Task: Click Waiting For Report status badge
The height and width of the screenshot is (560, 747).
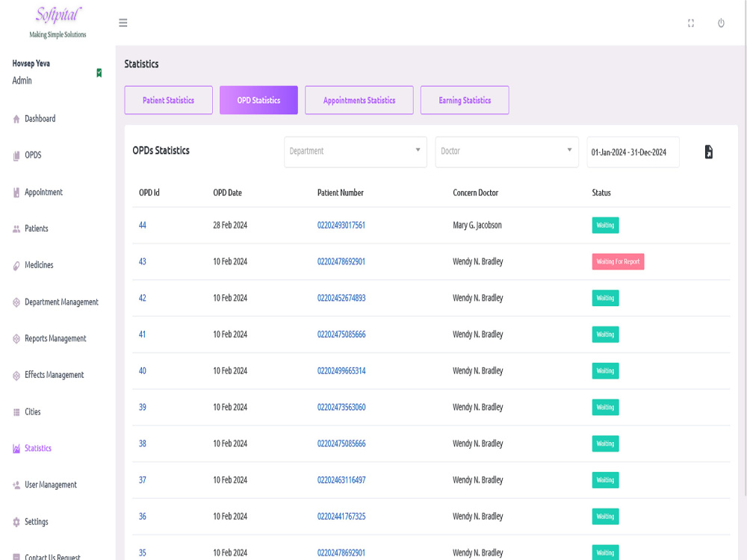Action: [x=618, y=261]
